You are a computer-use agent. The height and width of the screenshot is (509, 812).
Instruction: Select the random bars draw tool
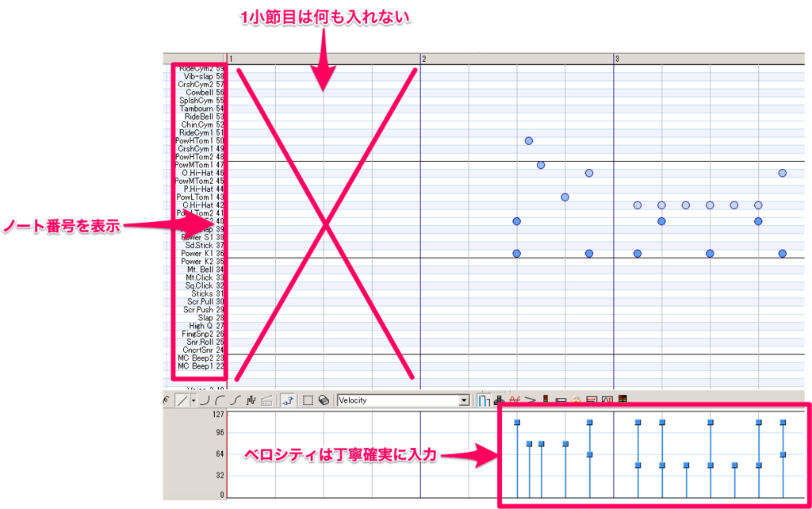[x=251, y=400]
